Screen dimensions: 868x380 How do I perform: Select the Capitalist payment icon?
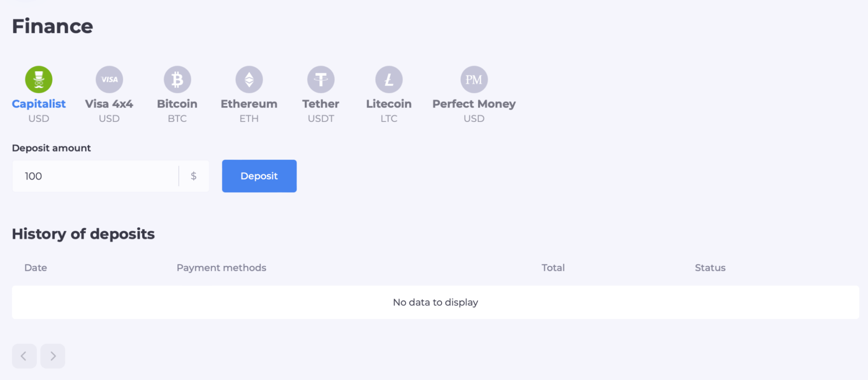[x=39, y=79]
